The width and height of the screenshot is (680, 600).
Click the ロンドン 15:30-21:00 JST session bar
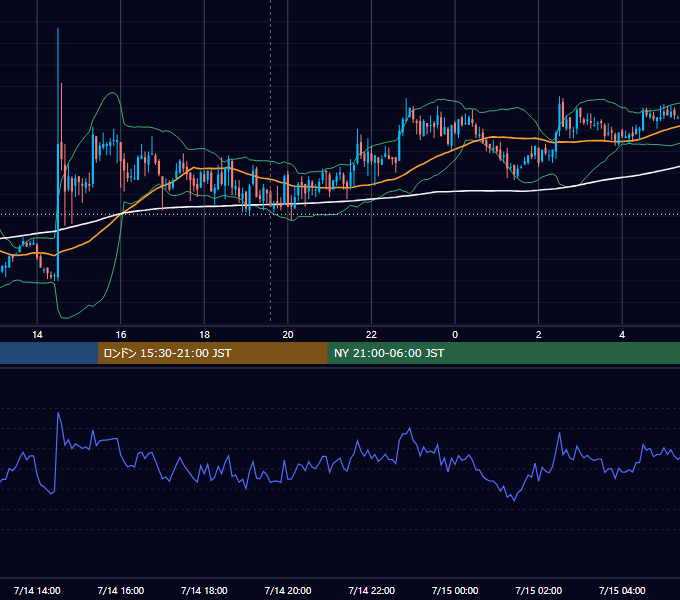pos(212,353)
